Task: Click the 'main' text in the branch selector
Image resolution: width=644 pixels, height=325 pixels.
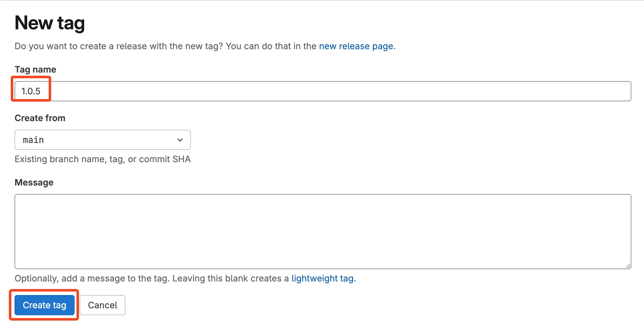Action: click(x=33, y=140)
